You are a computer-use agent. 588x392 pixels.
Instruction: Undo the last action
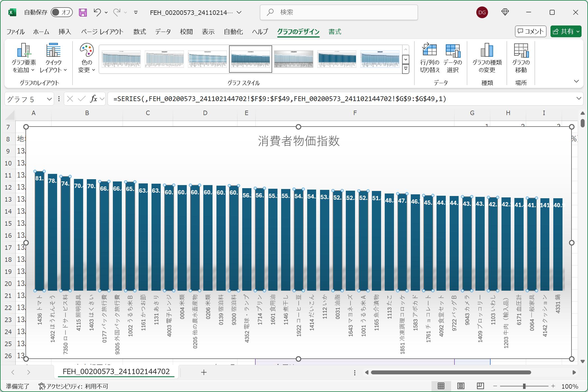97,12
